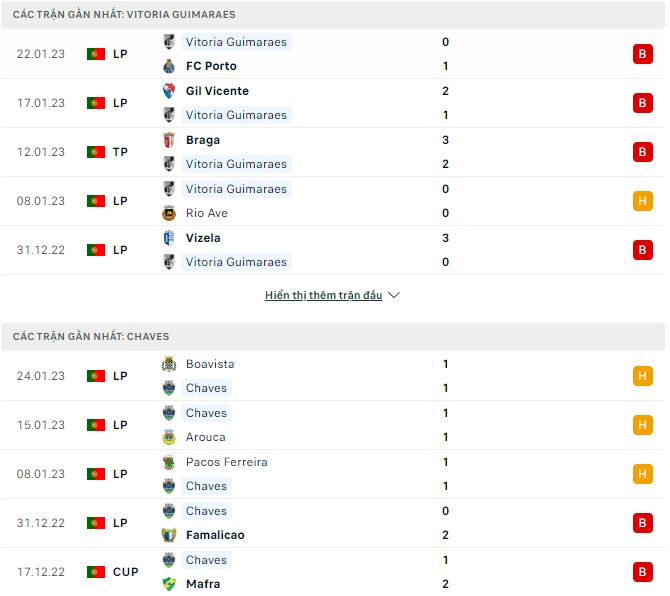Screen dimensions: 670x596
Task: Click the red B badge for the Mafra match
Action: coord(642,572)
